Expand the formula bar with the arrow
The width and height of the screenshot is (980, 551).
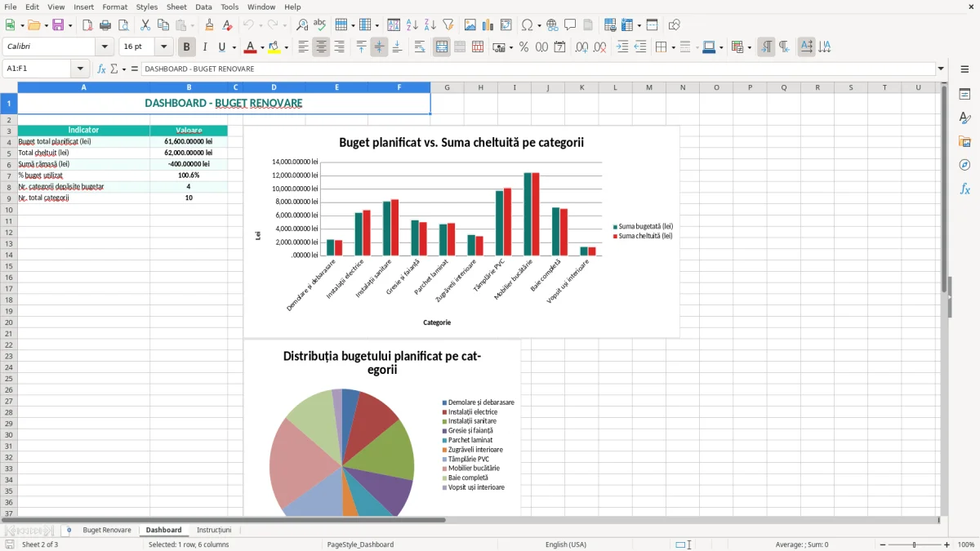[x=941, y=69]
